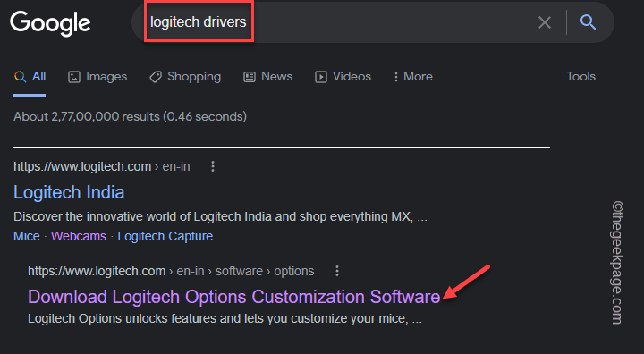Switch to the News tab
Image resolution: width=644 pixels, height=354 pixels.
tap(267, 76)
